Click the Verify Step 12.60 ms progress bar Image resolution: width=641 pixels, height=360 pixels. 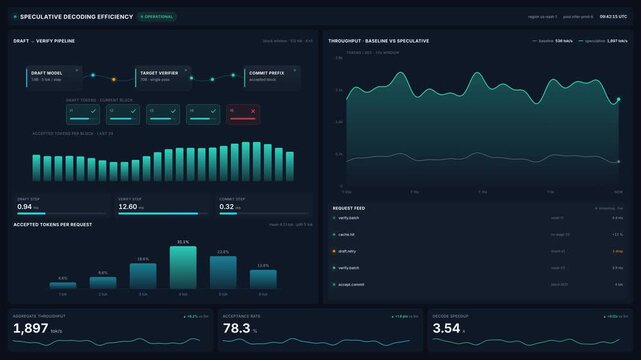(163, 213)
